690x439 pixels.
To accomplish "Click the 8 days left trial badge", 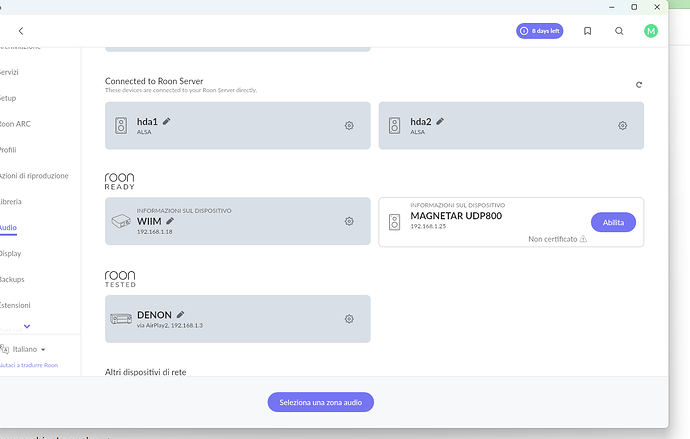I will 539,31.
